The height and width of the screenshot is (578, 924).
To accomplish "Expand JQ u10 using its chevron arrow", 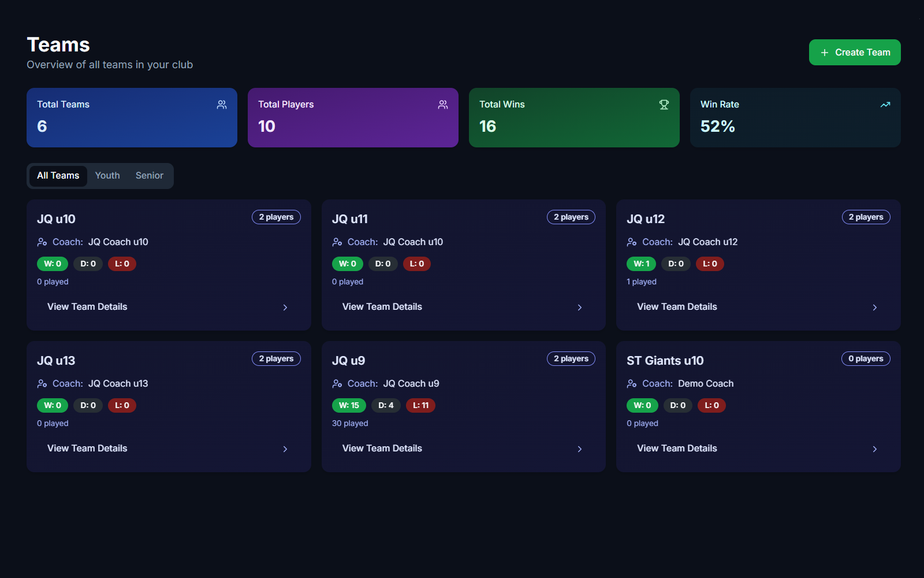I will point(285,307).
